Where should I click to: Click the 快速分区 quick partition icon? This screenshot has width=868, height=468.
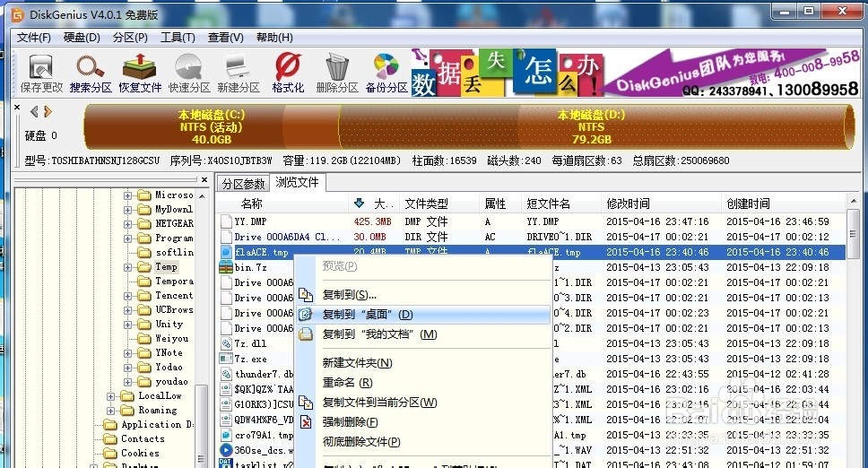(189, 72)
